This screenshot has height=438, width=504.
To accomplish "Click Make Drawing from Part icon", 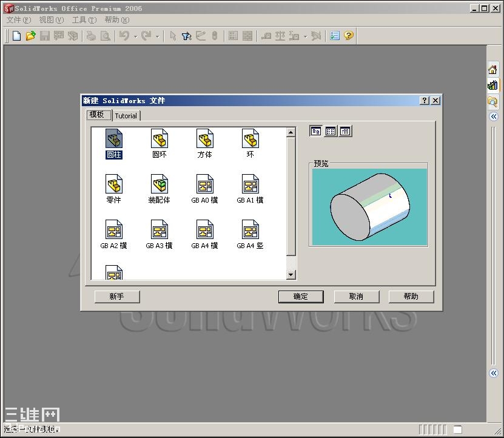I will 58,36.
